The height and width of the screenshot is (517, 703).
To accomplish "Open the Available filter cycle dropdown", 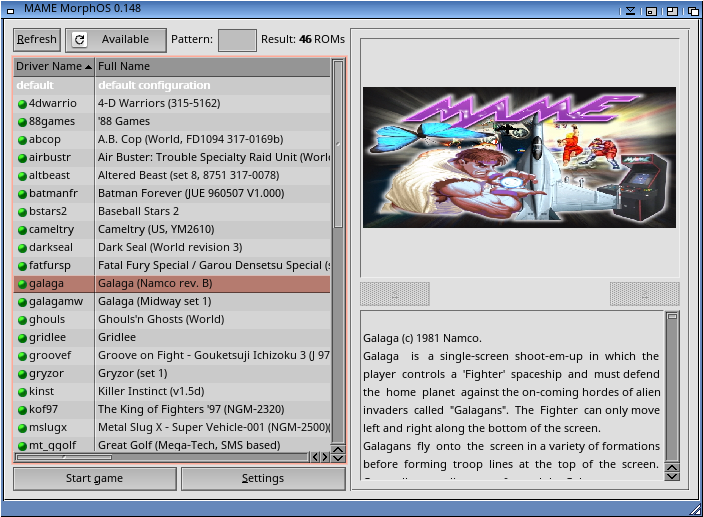I will tap(116, 40).
